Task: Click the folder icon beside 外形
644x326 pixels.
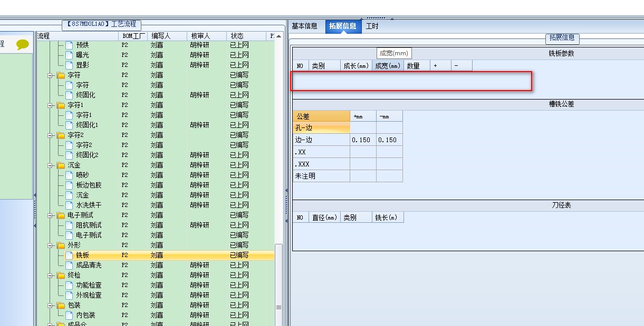Action: point(61,245)
